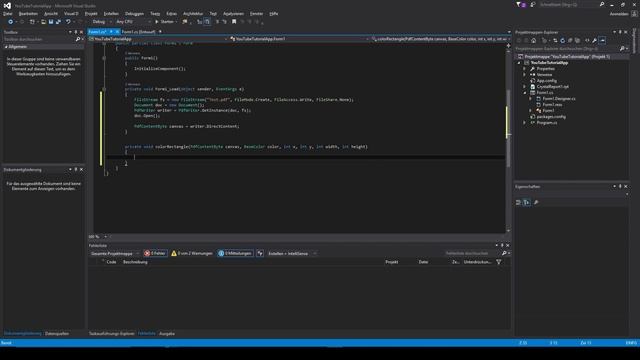Click the Datei column header in Fehlerliste

pos(423,262)
